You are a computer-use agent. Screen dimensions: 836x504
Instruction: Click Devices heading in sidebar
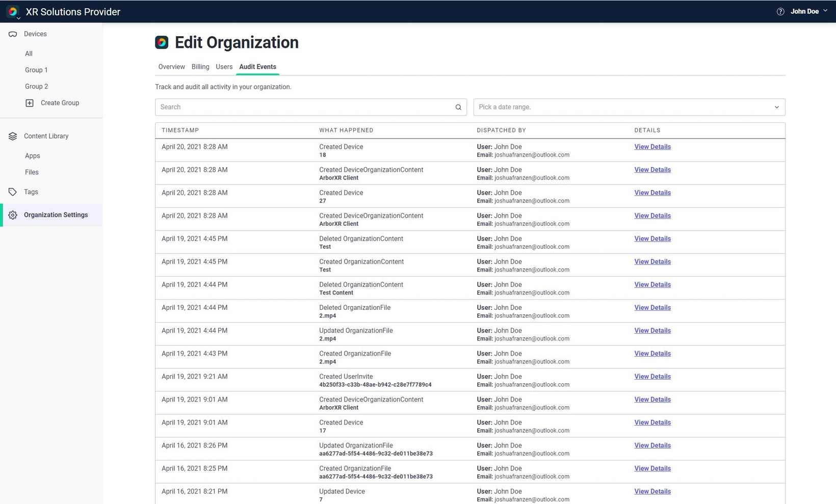[35, 34]
